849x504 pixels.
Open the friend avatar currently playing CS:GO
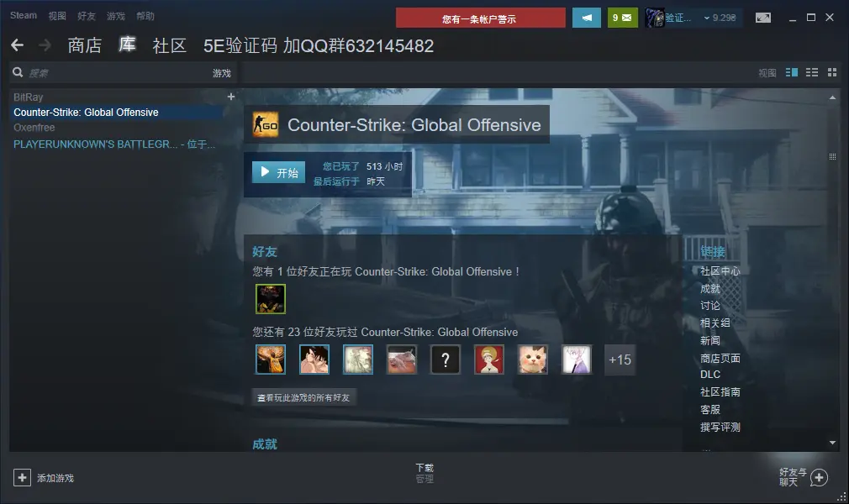coord(270,299)
